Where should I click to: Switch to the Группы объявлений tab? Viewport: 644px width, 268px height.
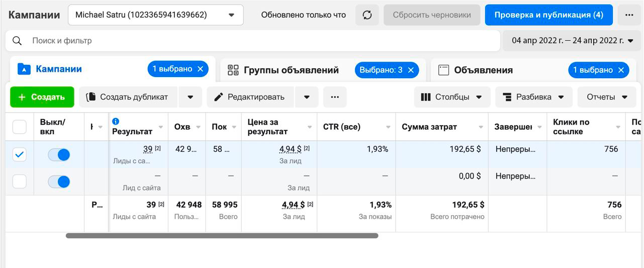291,70
